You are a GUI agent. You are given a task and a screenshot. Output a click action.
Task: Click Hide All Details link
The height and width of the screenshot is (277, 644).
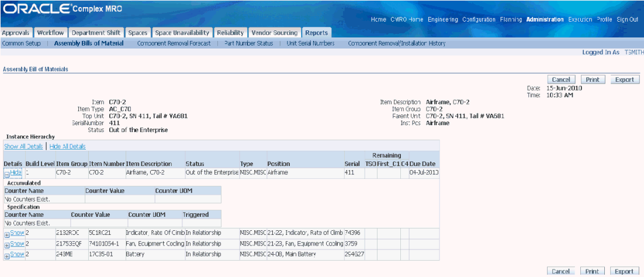(x=67, y=146)
